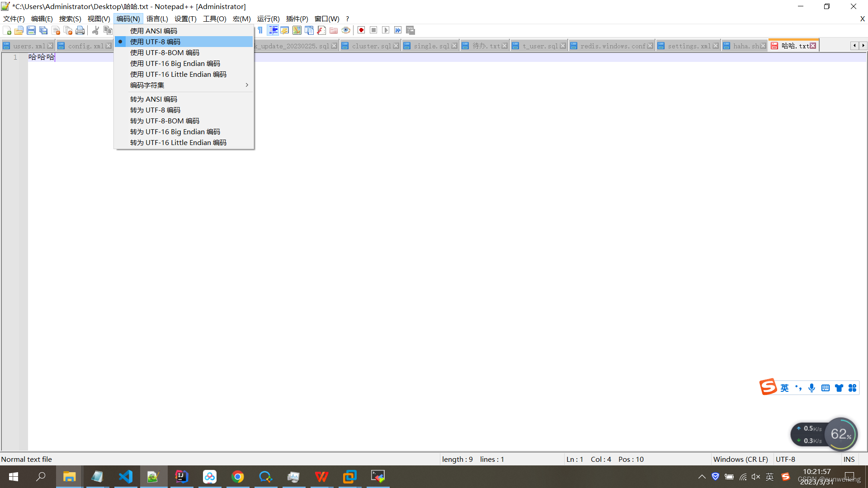Viewport: 868px width, 488px height.
Task: Open the 语言(L) menu
Action: (157, 19)
